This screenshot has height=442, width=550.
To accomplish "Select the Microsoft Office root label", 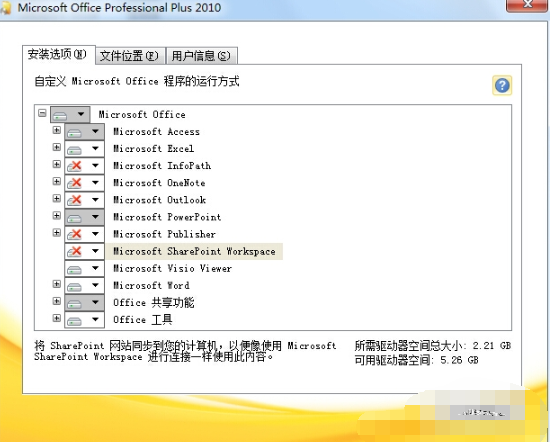I will [142, 114].
